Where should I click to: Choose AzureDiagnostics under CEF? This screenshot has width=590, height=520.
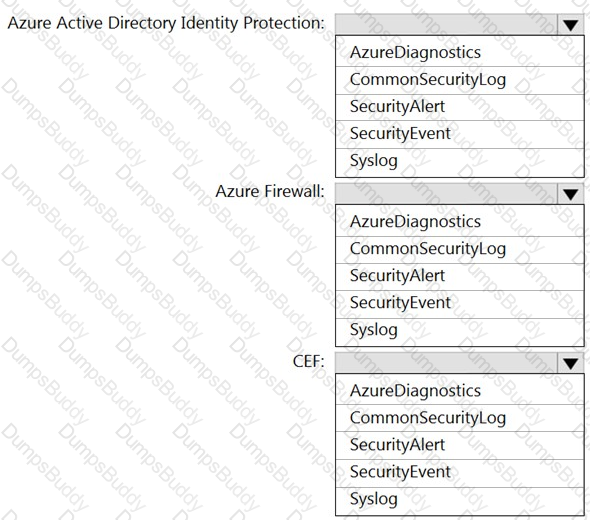460,390
